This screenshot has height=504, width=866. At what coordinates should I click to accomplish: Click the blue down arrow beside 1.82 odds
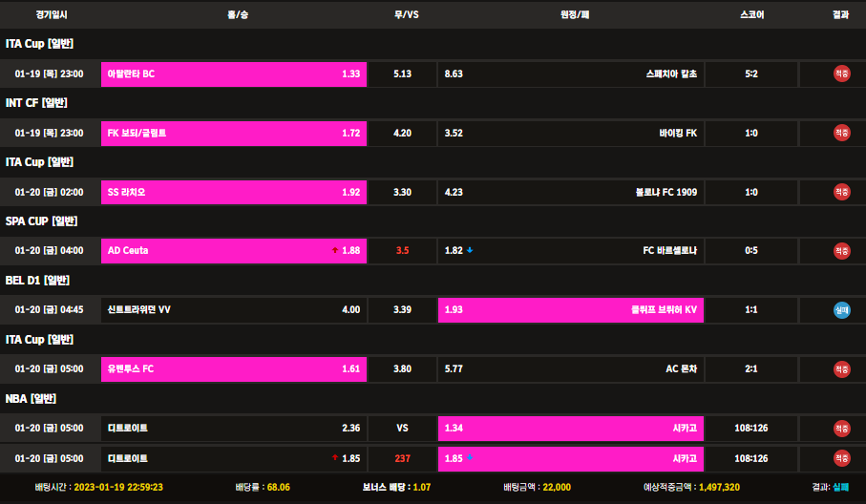pos(470,250)
